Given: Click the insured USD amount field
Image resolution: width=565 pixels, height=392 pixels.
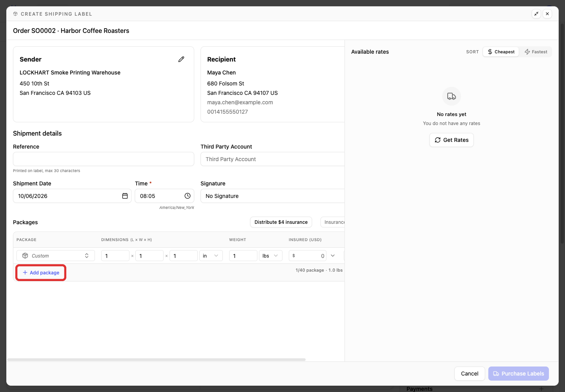Looking at the screenshot, I should pyautogui.click(x=308, y=256).
